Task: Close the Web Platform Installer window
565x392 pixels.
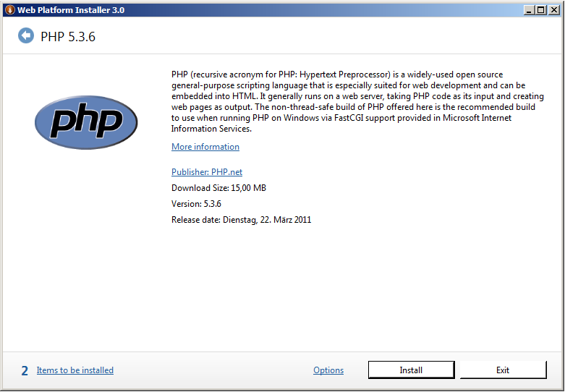Action: pos(554,10)
